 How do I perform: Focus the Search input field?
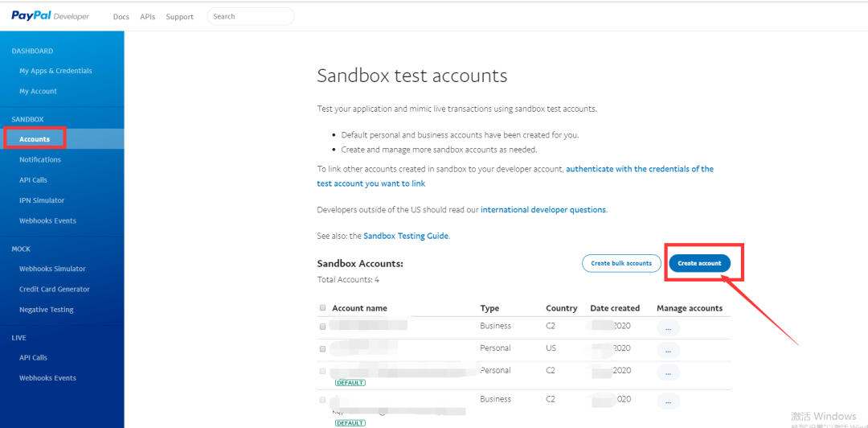click(251, 17)
